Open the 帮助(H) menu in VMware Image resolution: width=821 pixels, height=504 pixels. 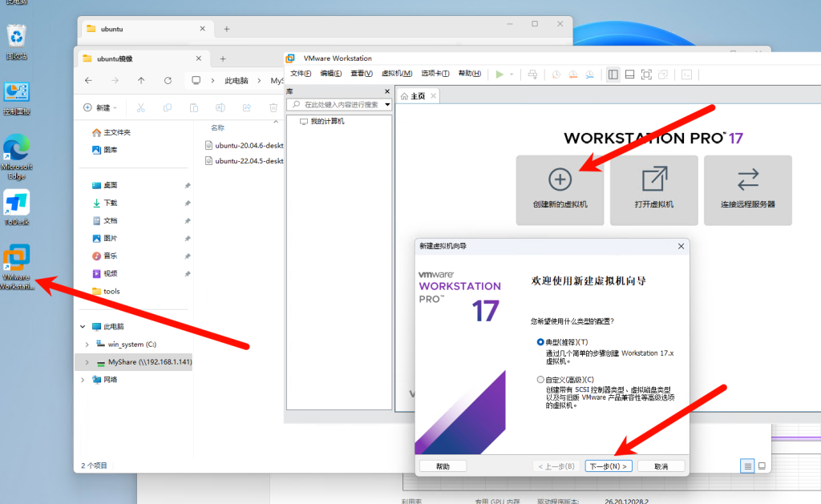coord(470,74)
